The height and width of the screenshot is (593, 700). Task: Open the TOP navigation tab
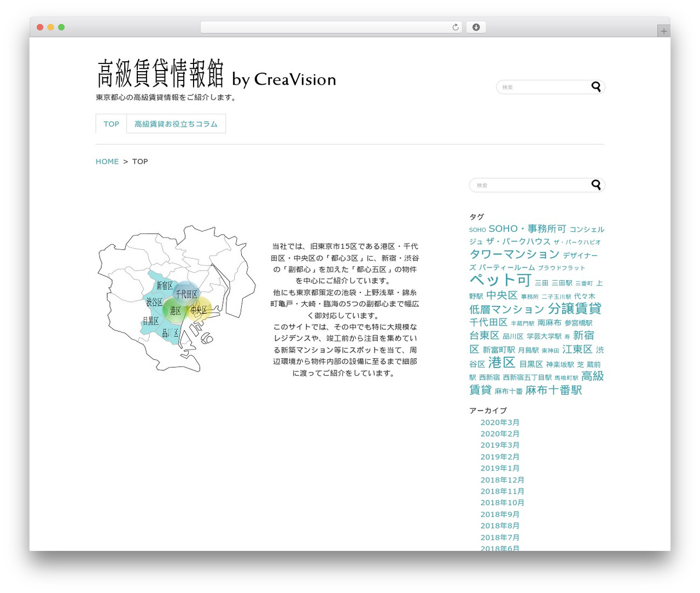[x=112, y=124]
